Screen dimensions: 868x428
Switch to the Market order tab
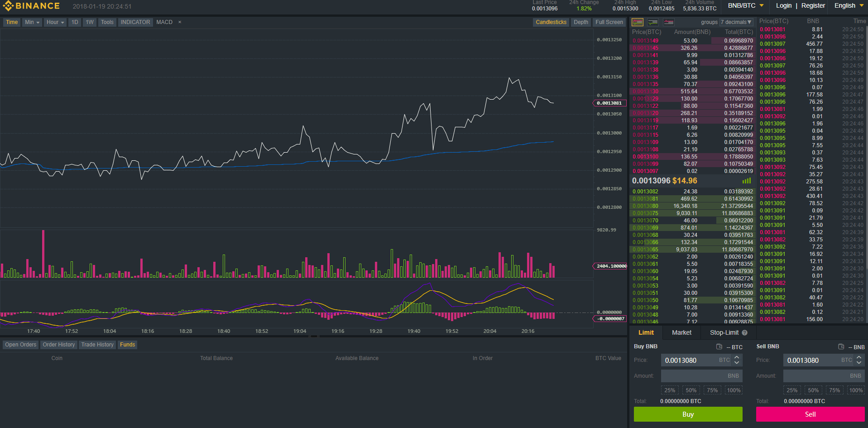(x=681, y=332)
